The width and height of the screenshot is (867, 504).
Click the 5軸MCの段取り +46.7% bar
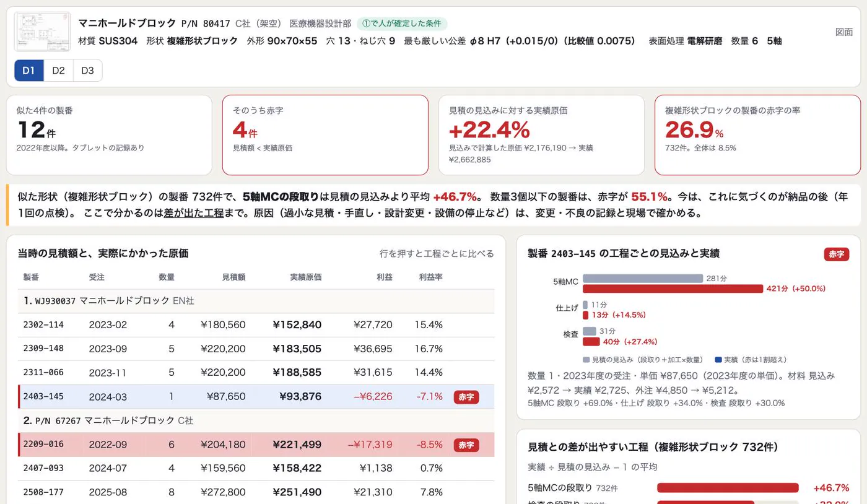point(728,488)
